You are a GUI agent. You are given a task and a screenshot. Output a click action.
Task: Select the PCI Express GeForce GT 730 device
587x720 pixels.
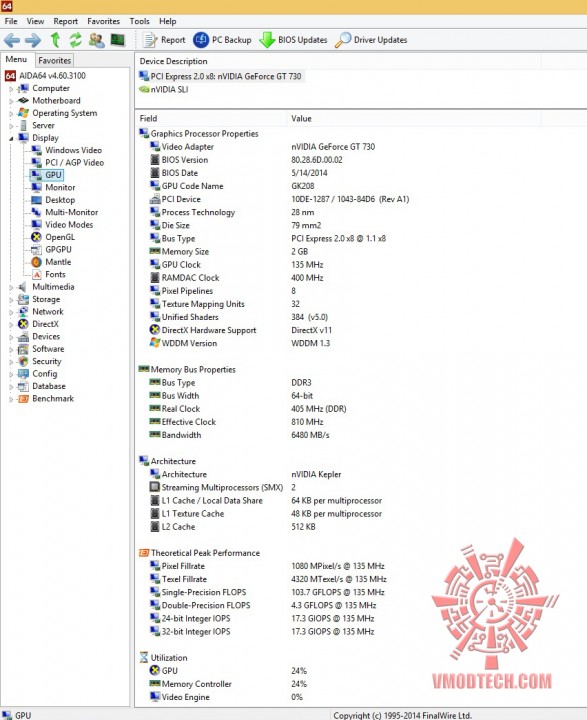[220, 76]
